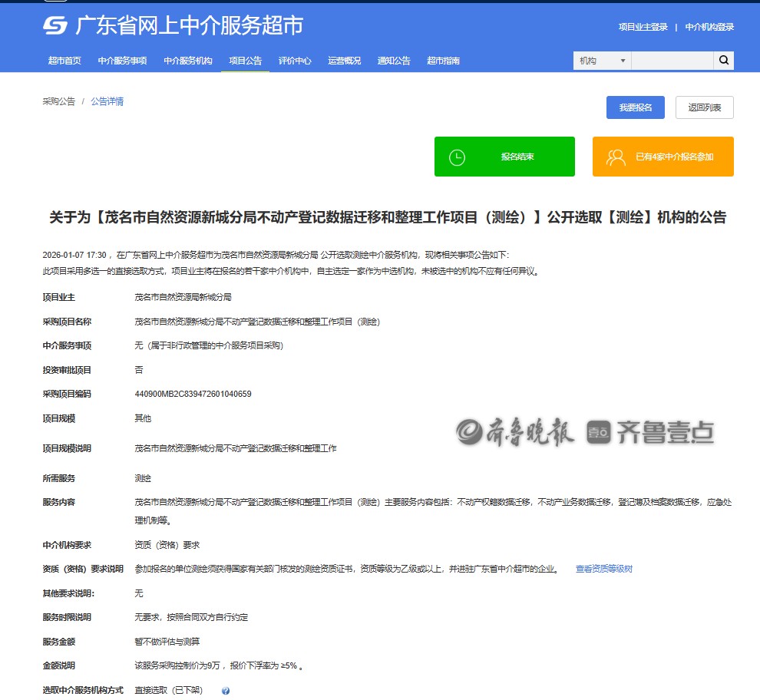Click the search magnifier icon
Screen dimensions: 760x700
(x=723, y=61)
